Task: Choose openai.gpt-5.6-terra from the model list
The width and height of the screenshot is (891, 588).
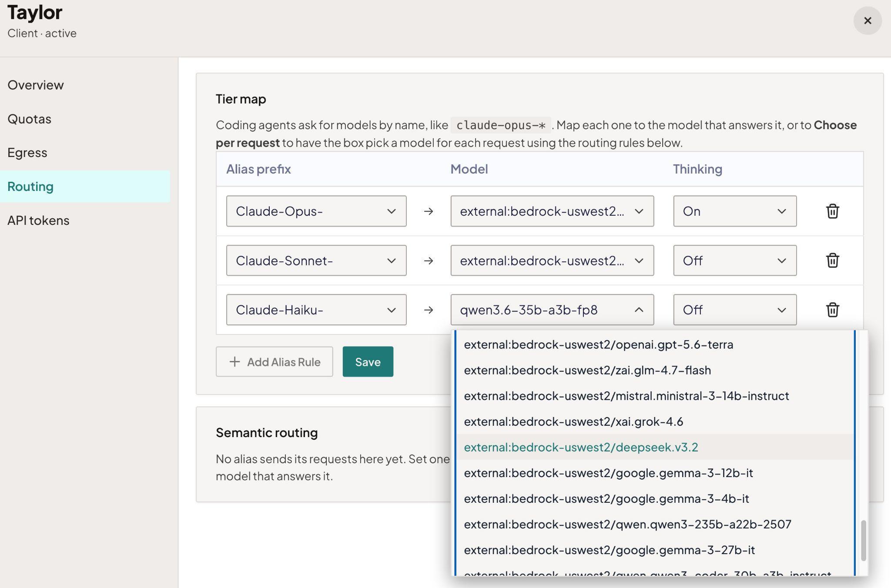Action: coord(655,344)
